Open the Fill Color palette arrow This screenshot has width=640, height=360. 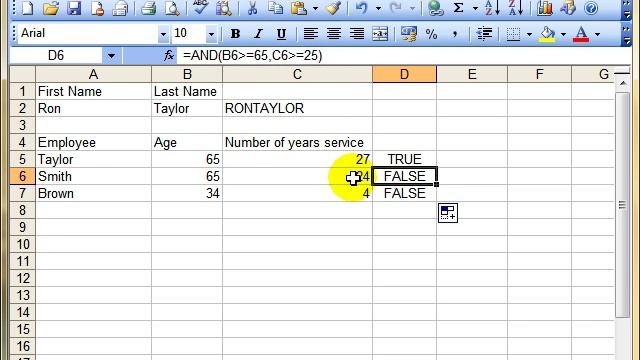pos(563,34)
